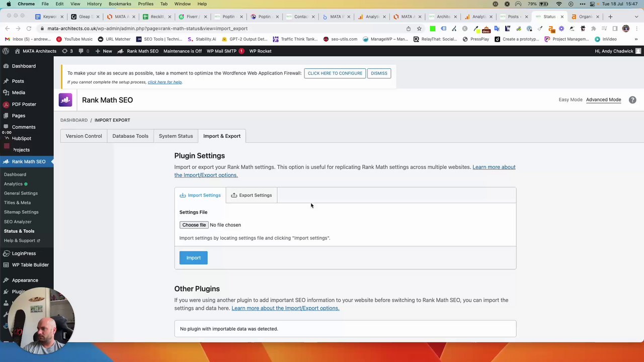The height and width of the screenshot is (362, 644).
Task: Open Sitemap Settings submenu item
Action: [21, 212]
